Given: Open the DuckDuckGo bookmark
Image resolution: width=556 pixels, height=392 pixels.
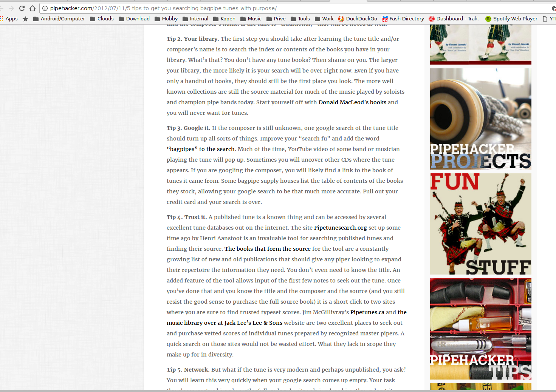Looking at the screenshot, I should [358, 19].
